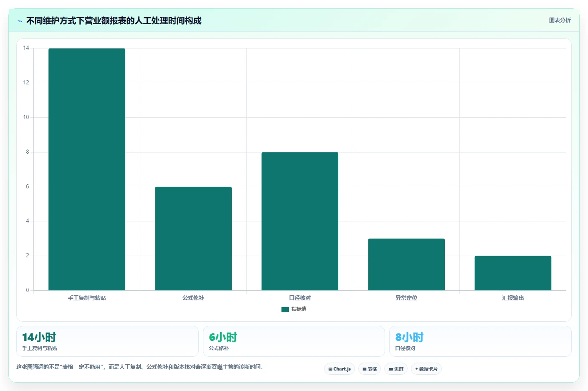Click the 0 tick on the y-axis

pos(28,290)
